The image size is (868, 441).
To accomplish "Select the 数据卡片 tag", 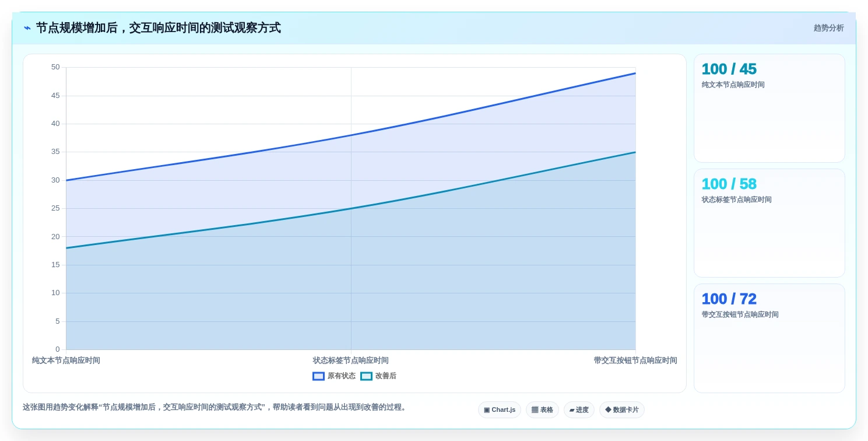I will coord(622,409).
